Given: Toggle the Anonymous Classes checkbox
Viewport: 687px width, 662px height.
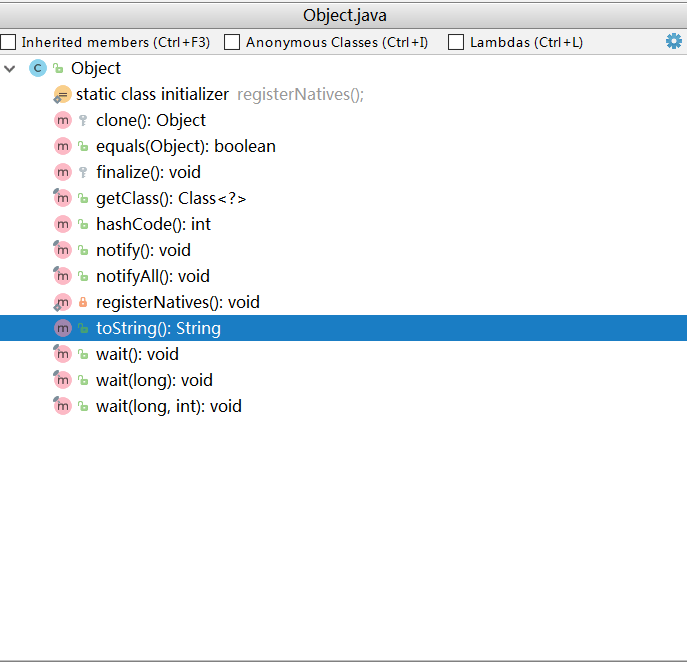Looking at the screenshot, I should tap(232, 42).
